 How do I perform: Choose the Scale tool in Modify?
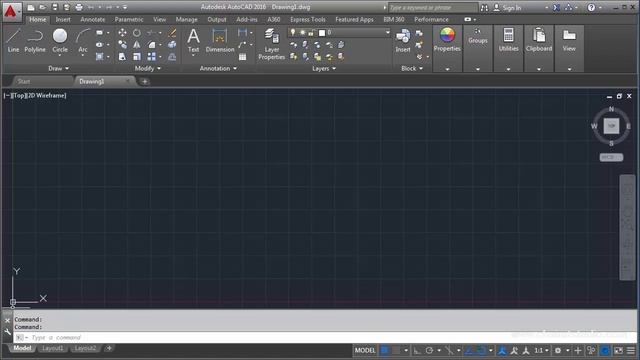point(137,57)
